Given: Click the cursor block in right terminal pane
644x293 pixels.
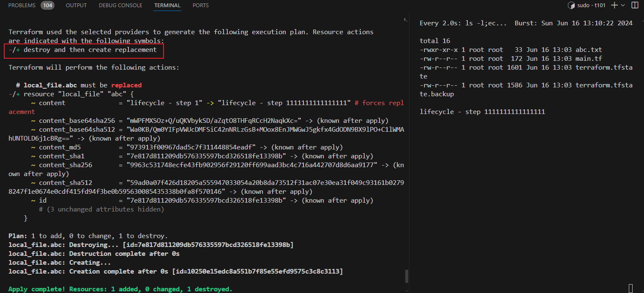Looking at the screenshot, I should (x=631, y=288).
